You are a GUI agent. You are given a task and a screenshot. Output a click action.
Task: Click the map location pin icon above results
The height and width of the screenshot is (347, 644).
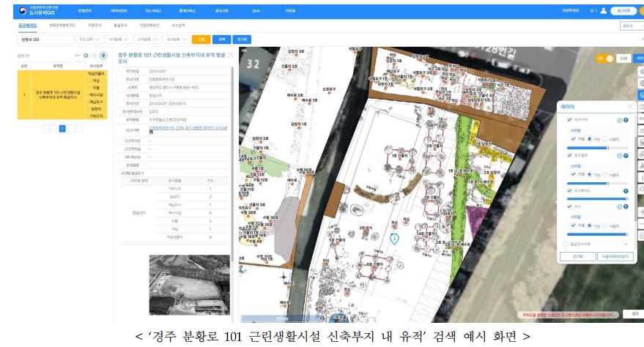103,55
